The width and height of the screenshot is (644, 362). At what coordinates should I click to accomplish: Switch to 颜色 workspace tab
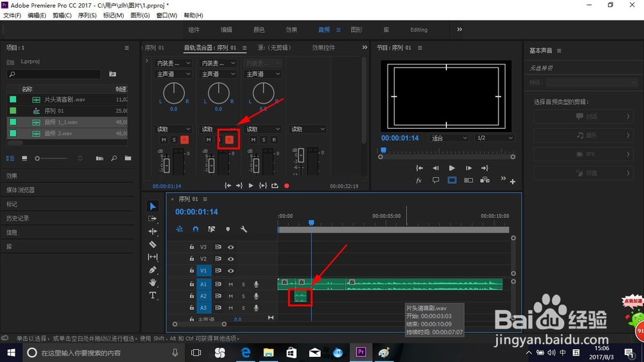coord(259,30)
